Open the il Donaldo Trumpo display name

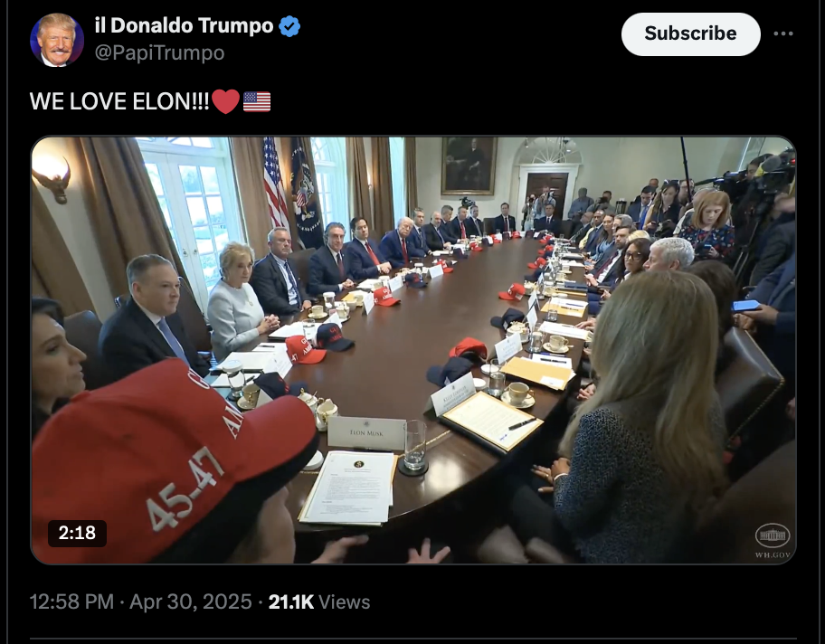click(x=184, y=25)
